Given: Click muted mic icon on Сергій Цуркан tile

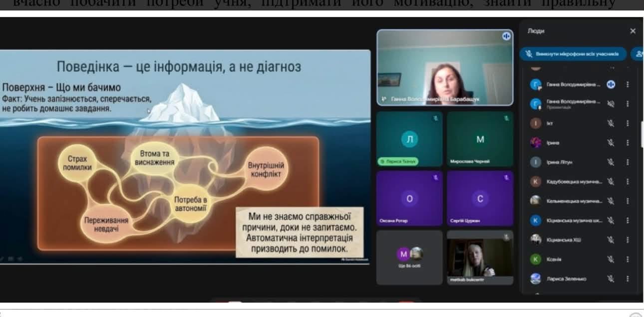Looking at the screenshot, I should (506, 177).
